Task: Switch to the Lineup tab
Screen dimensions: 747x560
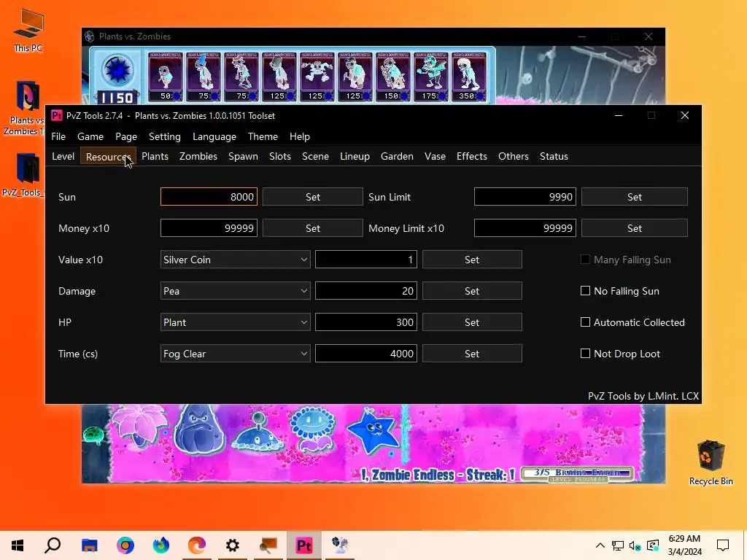Action: [x=355, y=156]
